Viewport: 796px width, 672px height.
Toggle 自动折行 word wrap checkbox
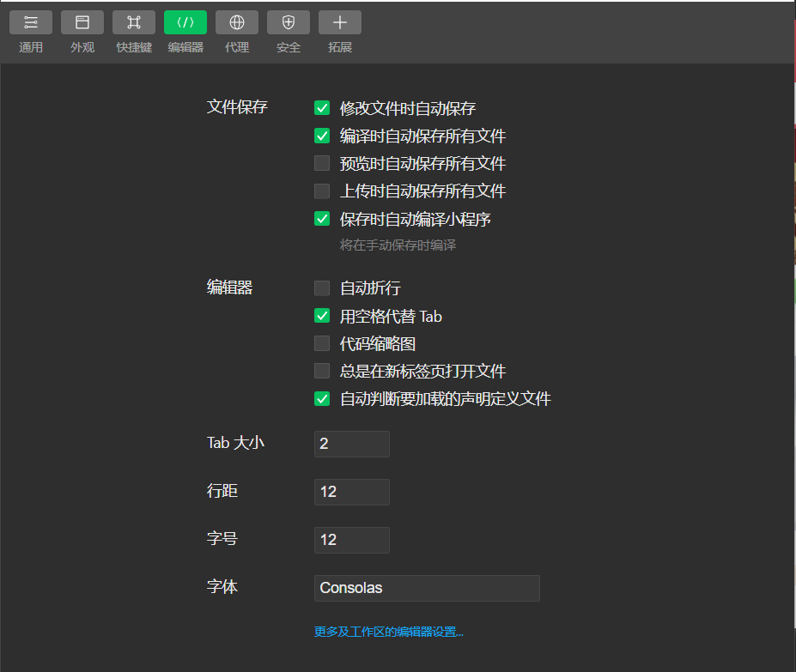tap(322, 288)
